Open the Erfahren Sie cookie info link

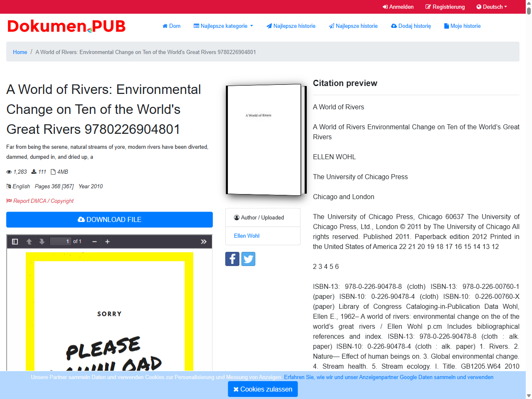click(x=389, y=377)
